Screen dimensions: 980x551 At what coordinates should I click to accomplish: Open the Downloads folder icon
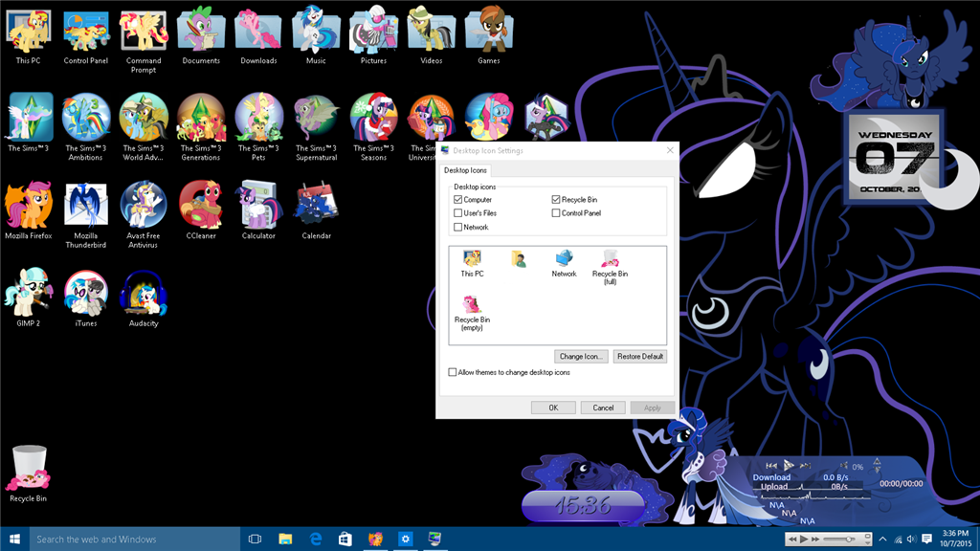tap(258, 36)
